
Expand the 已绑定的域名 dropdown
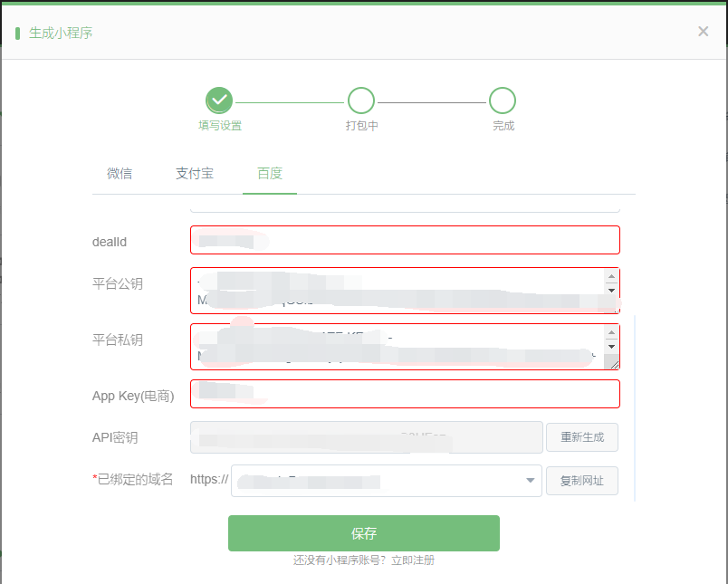pyautogui.click(x=531, y=481)
